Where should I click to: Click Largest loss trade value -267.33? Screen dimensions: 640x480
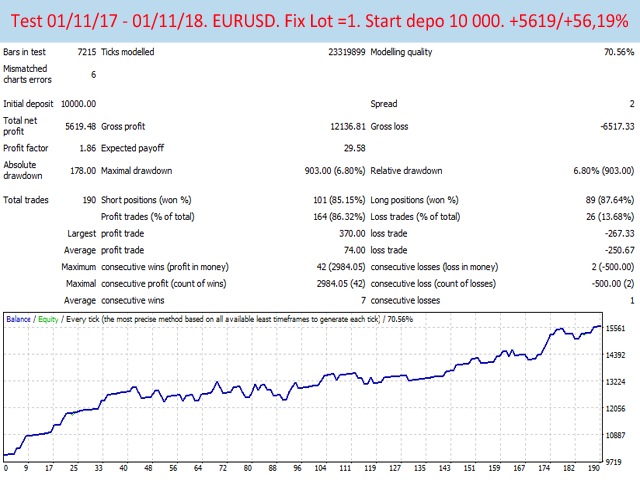(x=619, y=233)
